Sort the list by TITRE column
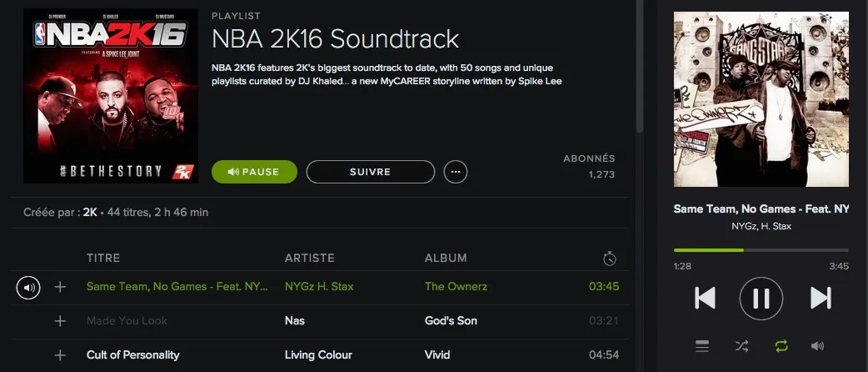 click(x=103, y=259)
